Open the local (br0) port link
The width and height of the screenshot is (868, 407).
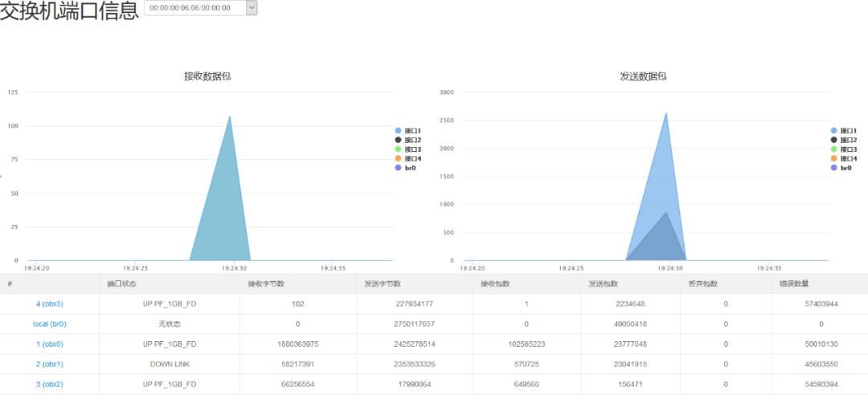click(49, 324)
